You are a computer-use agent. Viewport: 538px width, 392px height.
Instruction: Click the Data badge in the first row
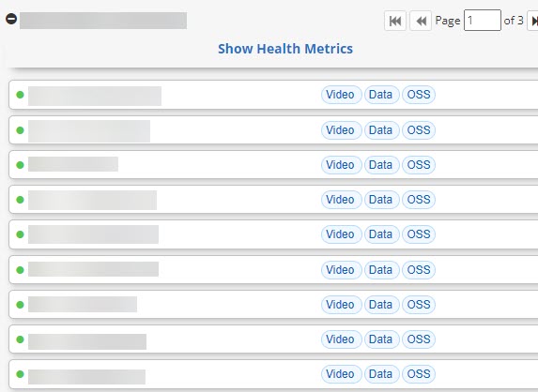tap(381, 95)
